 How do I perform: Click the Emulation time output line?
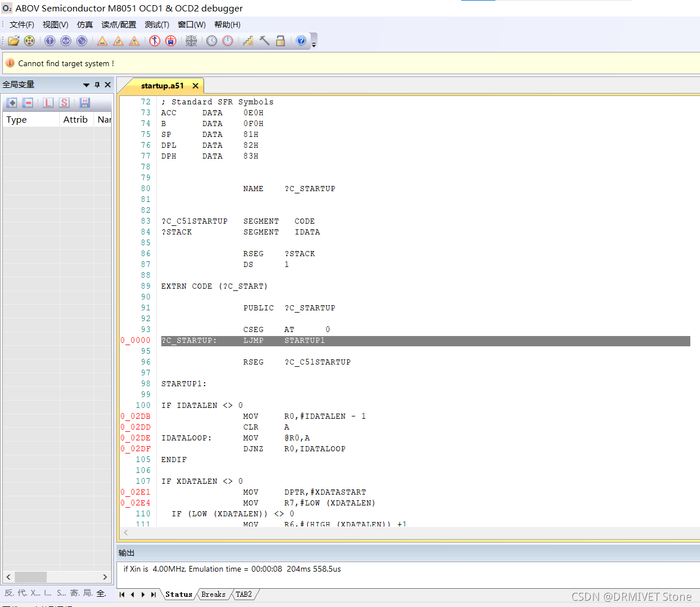[x=232, y=569]
